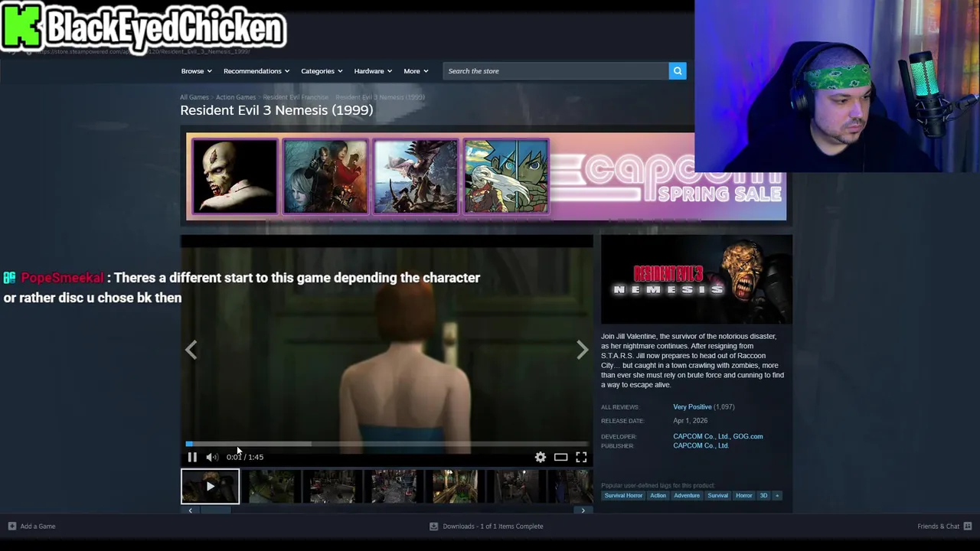Open Action Games breadcrumb link

[236, 97]
